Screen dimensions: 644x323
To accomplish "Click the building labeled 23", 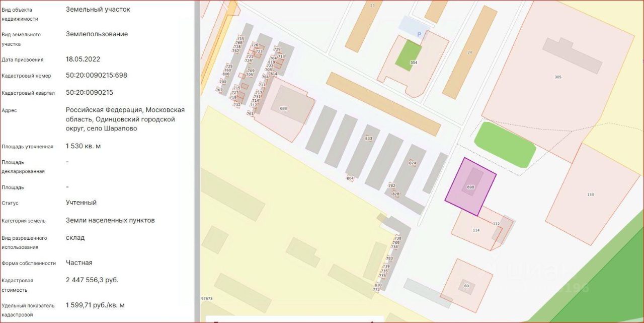I will tap(372, 6).
